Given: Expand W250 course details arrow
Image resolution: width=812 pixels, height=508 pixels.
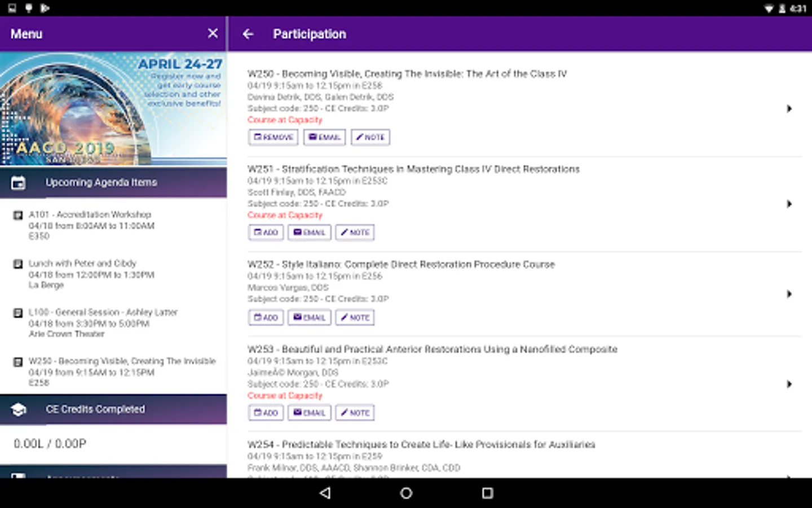Looking at the screenshot, I should point(789,108).
